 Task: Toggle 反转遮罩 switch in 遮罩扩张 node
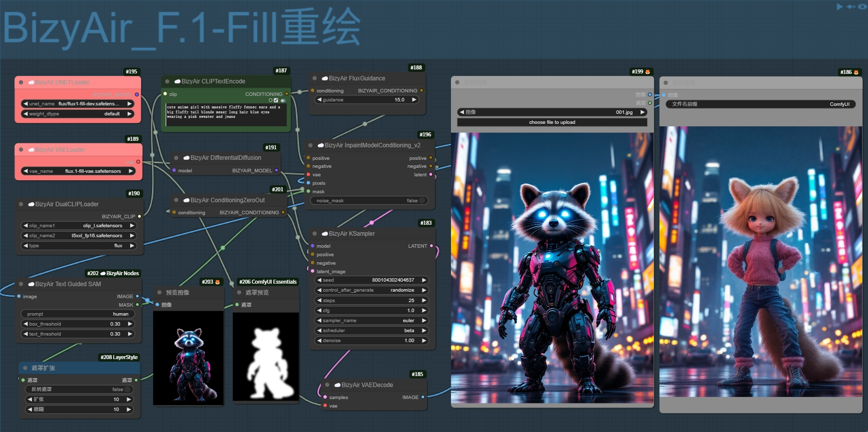(x=79, y=390)
